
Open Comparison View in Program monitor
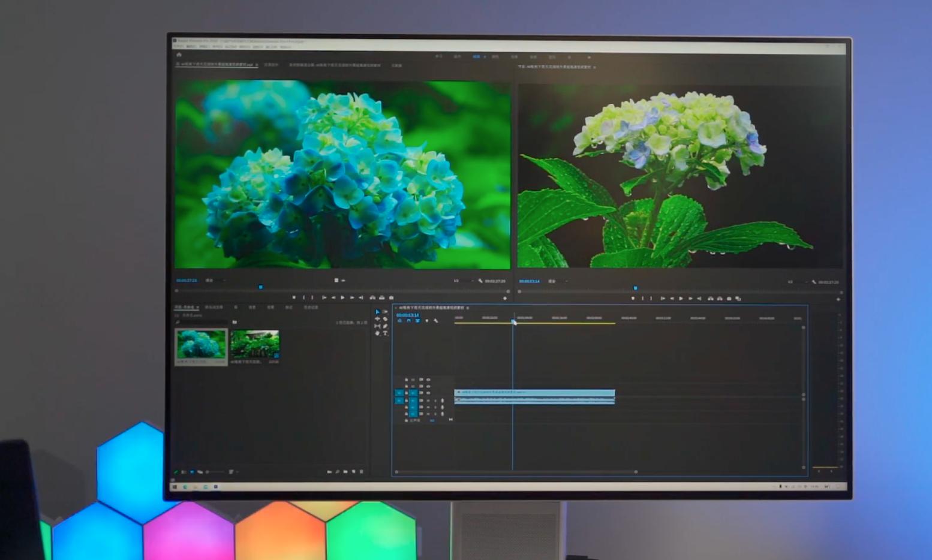point(738,299)
